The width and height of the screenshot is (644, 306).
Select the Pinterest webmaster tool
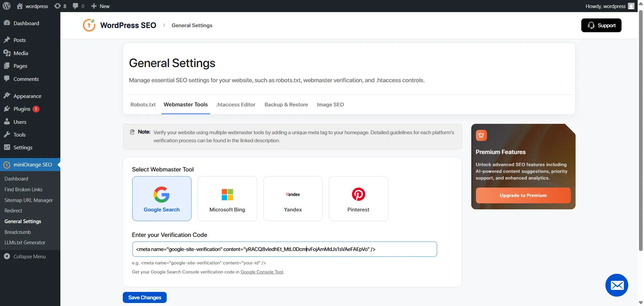pos(358,199)
